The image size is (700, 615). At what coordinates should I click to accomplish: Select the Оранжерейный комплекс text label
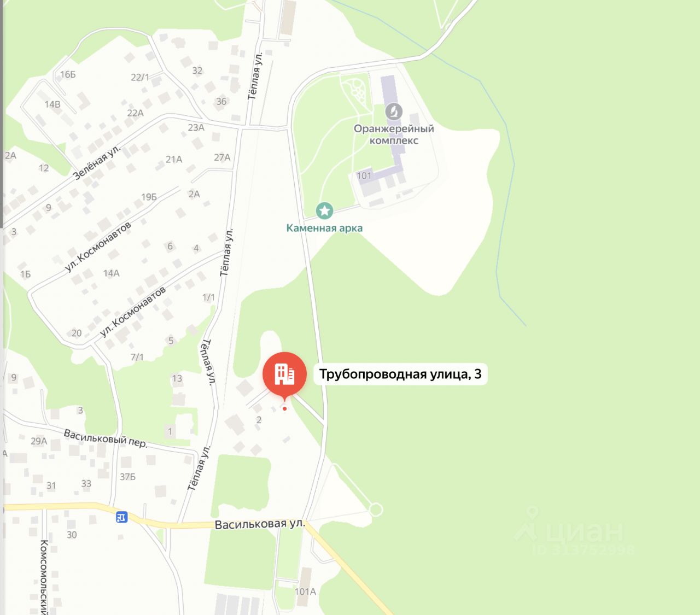[x=394, y=134]
